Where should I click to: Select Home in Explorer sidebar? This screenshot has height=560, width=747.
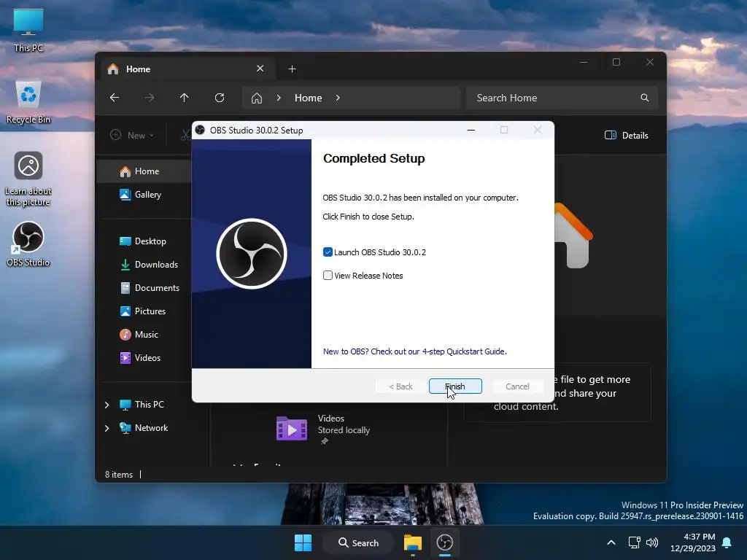(144, 171)
